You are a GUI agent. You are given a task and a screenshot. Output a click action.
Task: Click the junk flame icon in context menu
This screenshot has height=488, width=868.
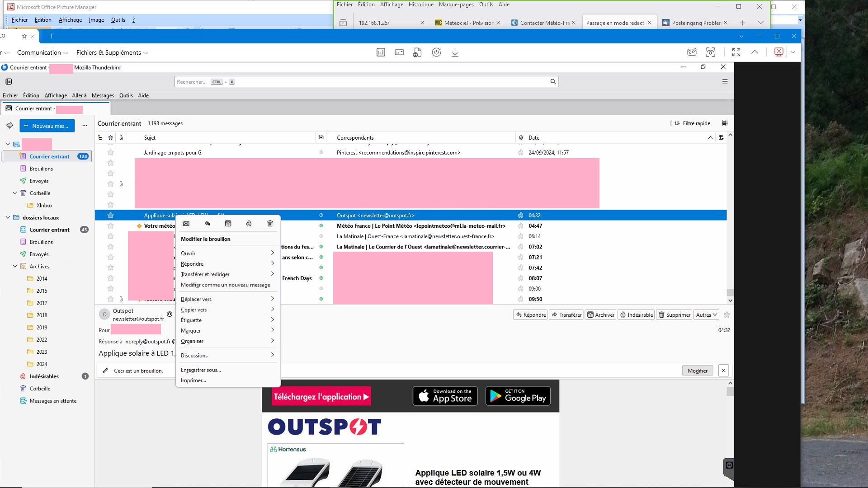click(x=249, y=224)
